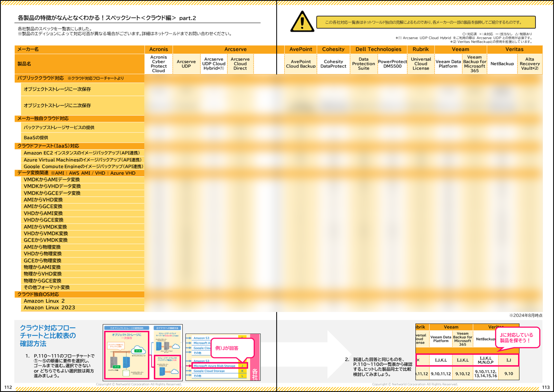
Task: Click the Dell Technologies manufacturer header
Action: coord(378,49)
